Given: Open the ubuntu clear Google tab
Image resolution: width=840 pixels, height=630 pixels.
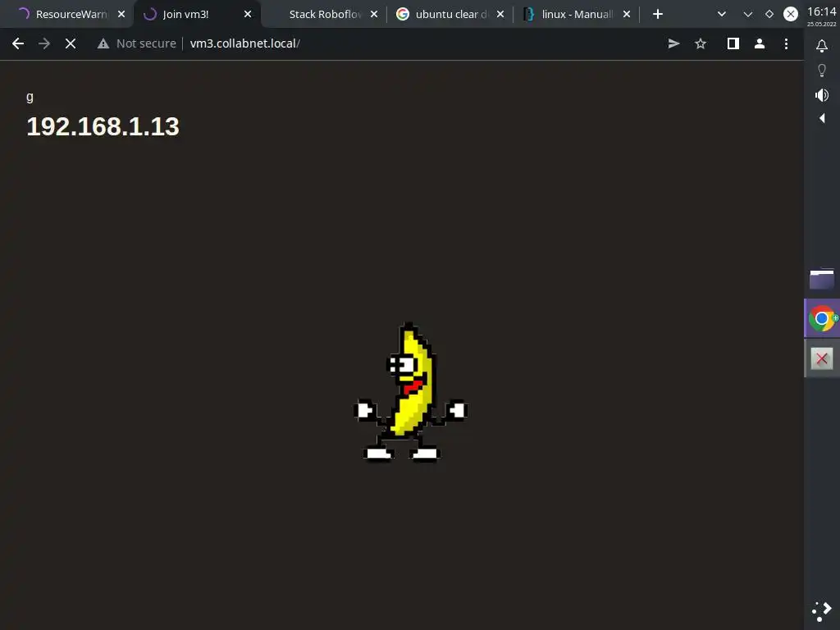Looking at the screenshot, I should tap(451, 14).
